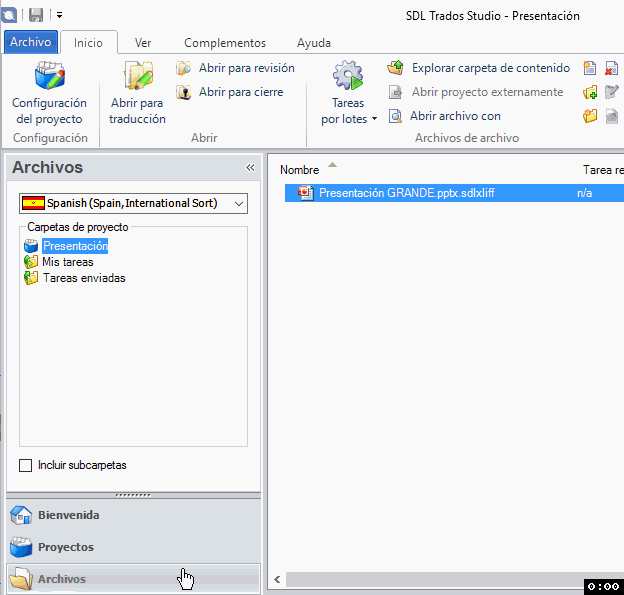The image size is (624, 595).
Task: Click the Archivos folder icon at bottom
Action: click(21, 579)
